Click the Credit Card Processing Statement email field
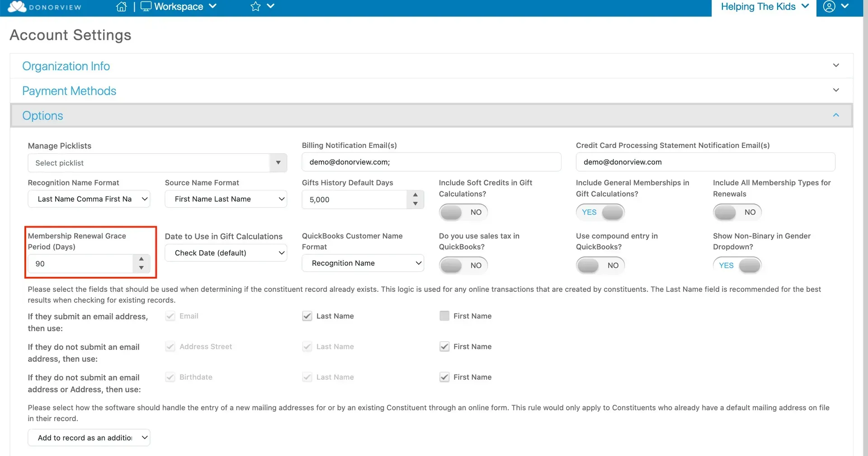The image size is (868, 456). tap(705, 162)
